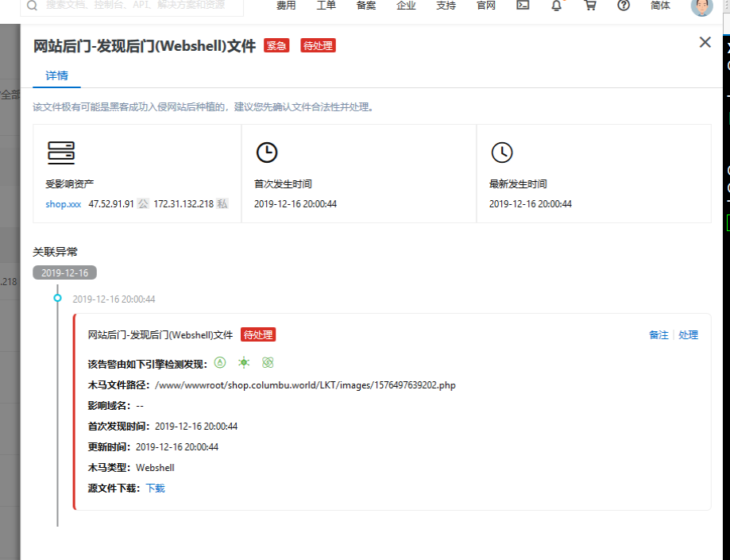Open the 工单 menu
The width and height of the screenshot is (730, 560).
(326, 6)
